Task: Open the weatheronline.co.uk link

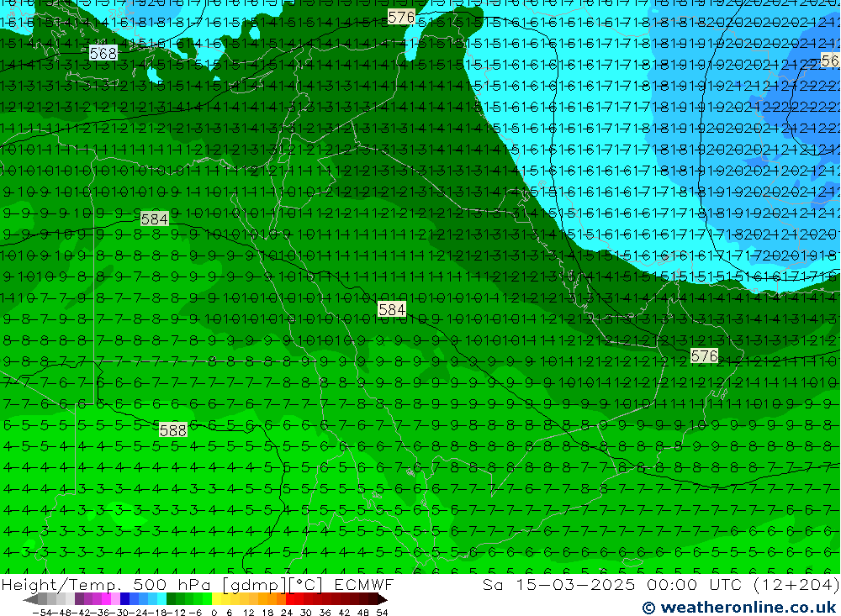Action: pos(739,608)
